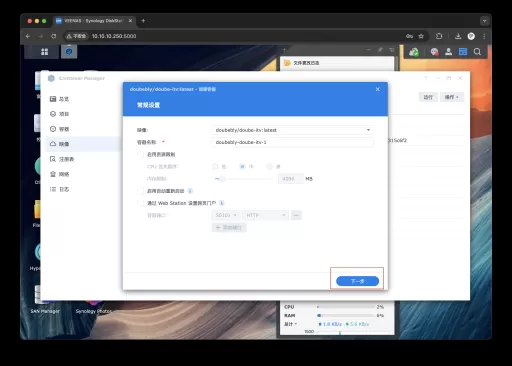Open the container port 50102 dropdown
This screenshot has width=512, height=366.
pos(226,215)
